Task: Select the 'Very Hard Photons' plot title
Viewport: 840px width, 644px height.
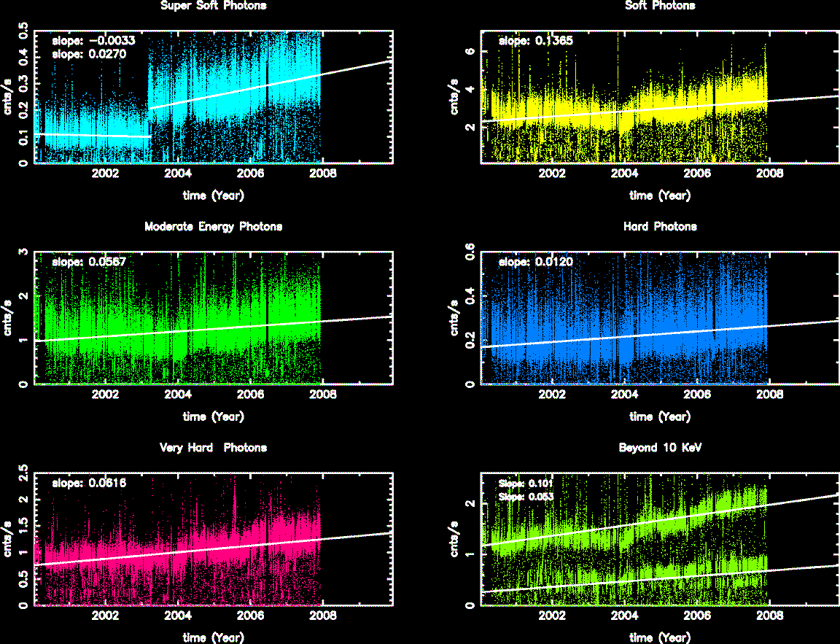Action: click(213, 448)
